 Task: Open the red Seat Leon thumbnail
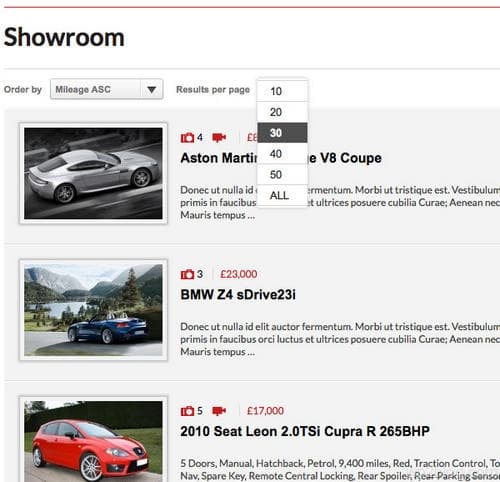click(x=93, y=439)
